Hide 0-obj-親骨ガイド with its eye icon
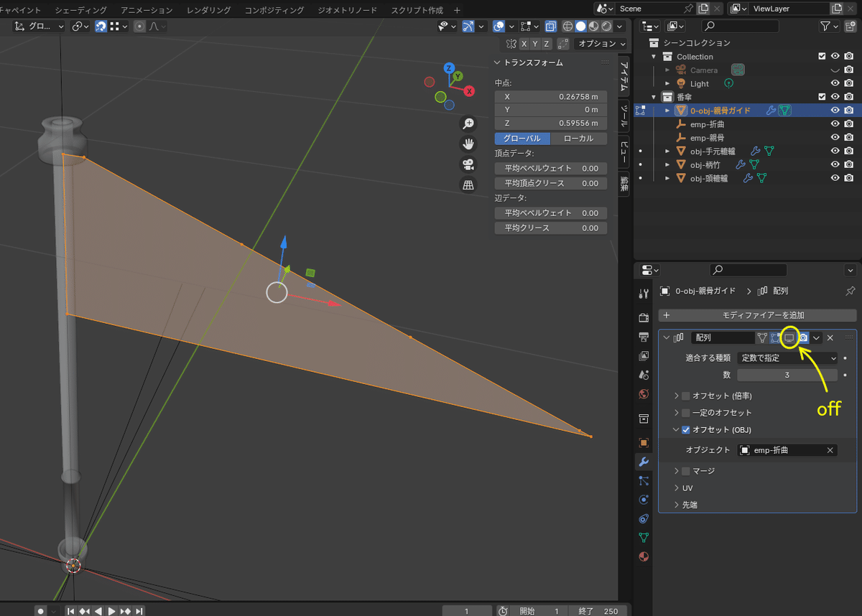The width and height of the screenshot is (862, 616). click(835, 111)
